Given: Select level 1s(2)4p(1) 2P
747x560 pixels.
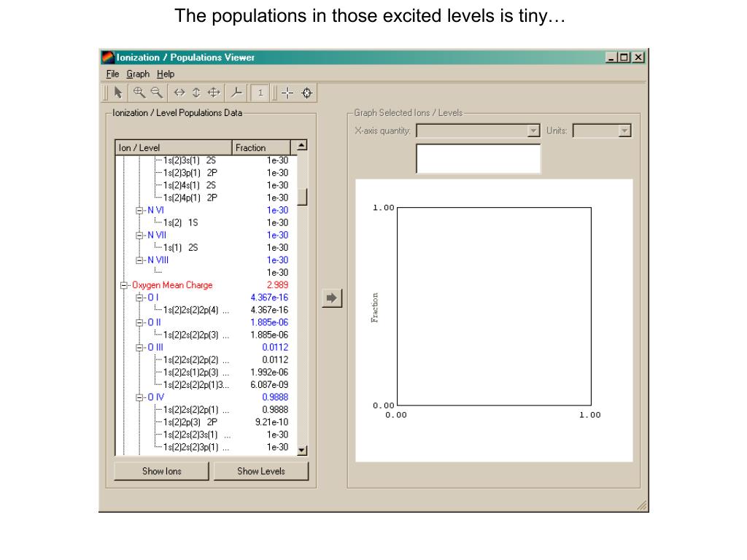Looking at the screenshot, I should pos(190,198).
